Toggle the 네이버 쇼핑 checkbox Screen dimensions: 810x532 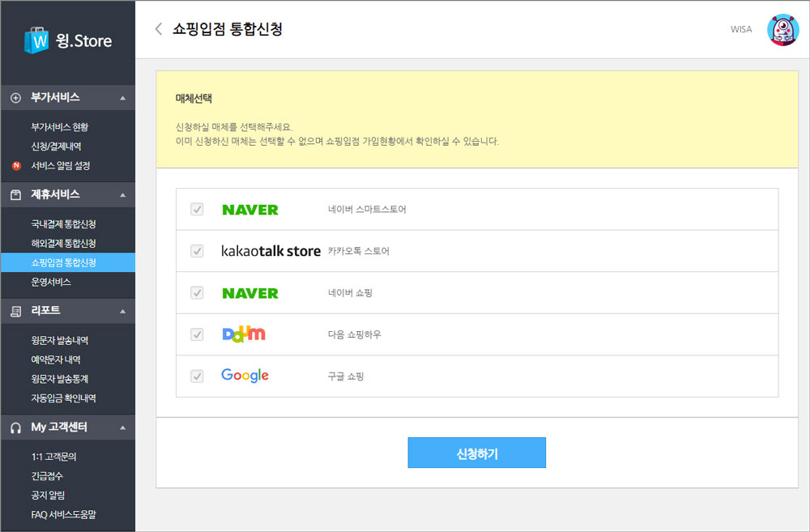pos(197,293)
